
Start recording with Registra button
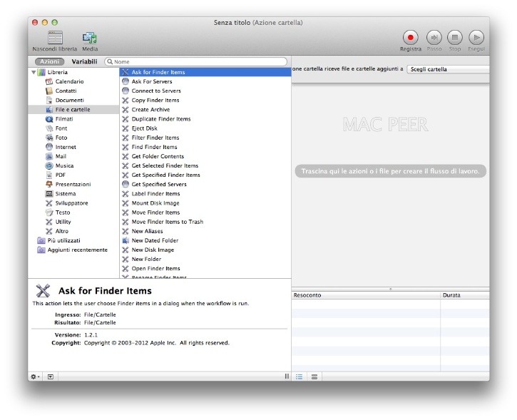click(411, 38)
